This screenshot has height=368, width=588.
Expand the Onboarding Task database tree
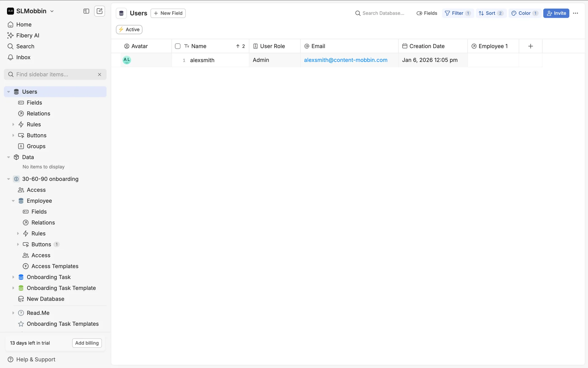(13, 277)
